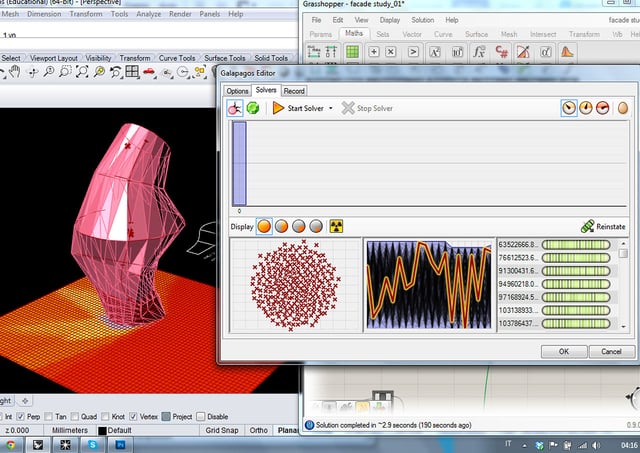Viewport: 640px width, 453px height.
Task: Select the evolutionary solver icon
Action: [235, 108]
